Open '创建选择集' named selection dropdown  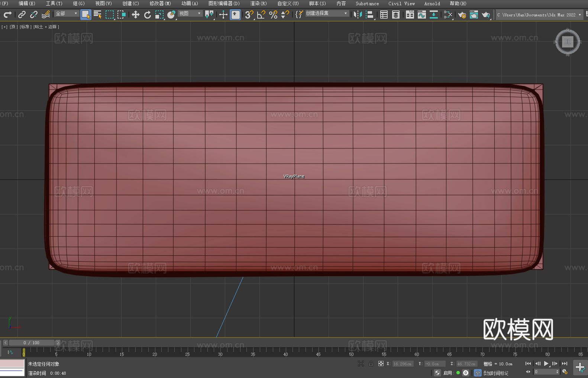click(327, 13)
